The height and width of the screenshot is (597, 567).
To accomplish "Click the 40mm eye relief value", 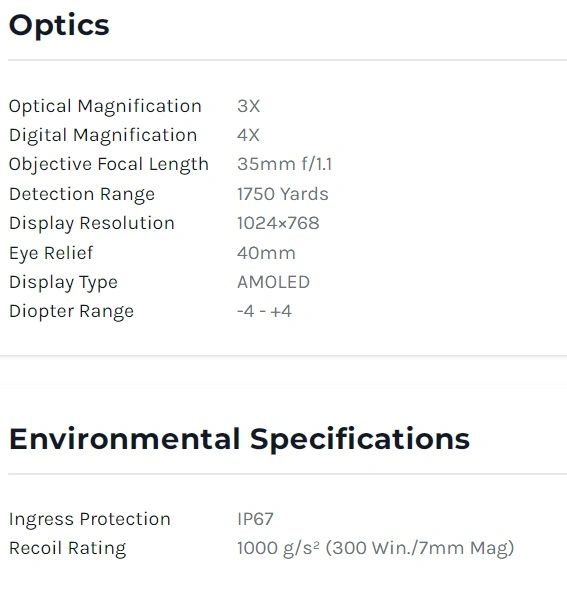I will tap(266, 253).
